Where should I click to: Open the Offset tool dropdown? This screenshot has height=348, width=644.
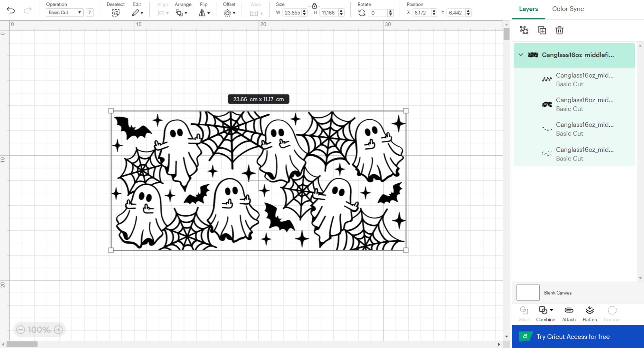(229, 13)
